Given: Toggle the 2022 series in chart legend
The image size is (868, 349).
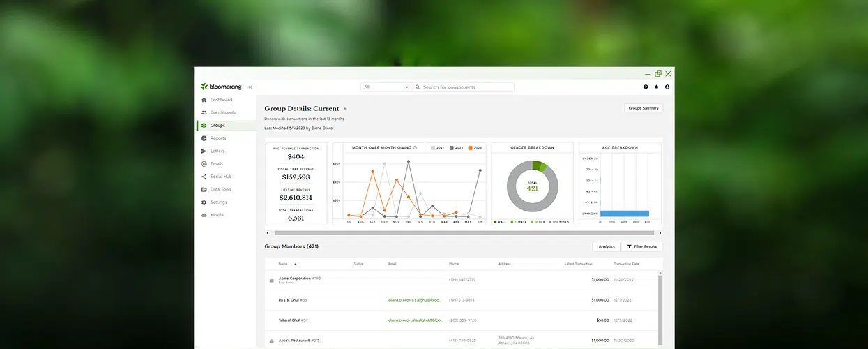Looking at the screenshot, I should [455, 148].
